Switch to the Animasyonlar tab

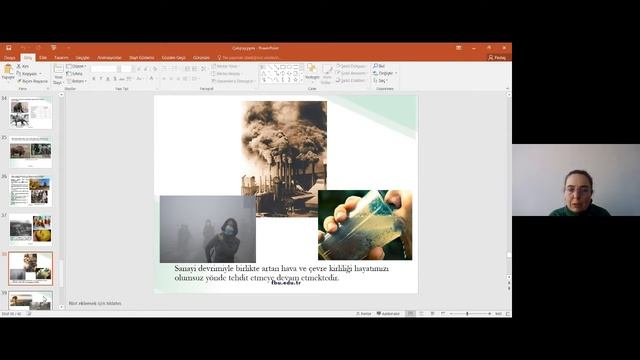point(109,58)
